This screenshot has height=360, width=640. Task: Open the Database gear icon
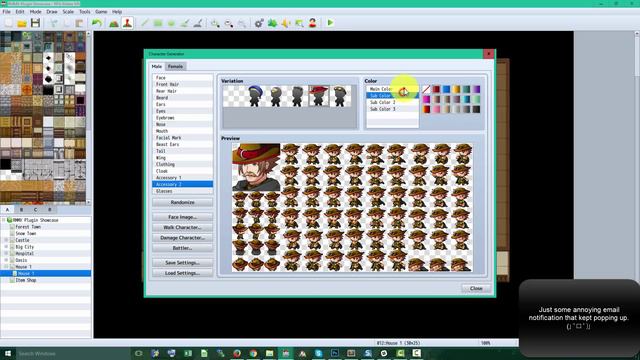coord(259,23)
